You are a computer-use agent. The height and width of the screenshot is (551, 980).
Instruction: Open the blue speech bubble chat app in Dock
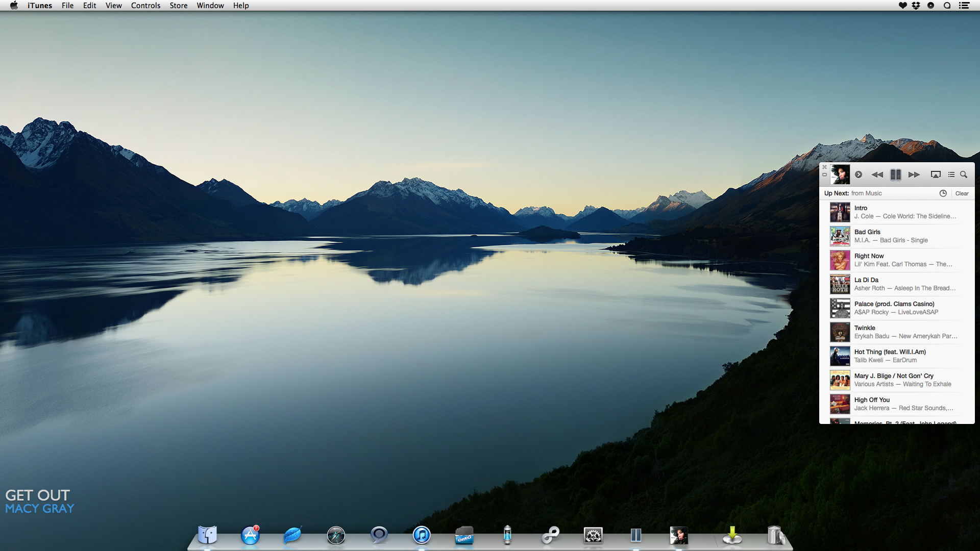coord(379,535)
